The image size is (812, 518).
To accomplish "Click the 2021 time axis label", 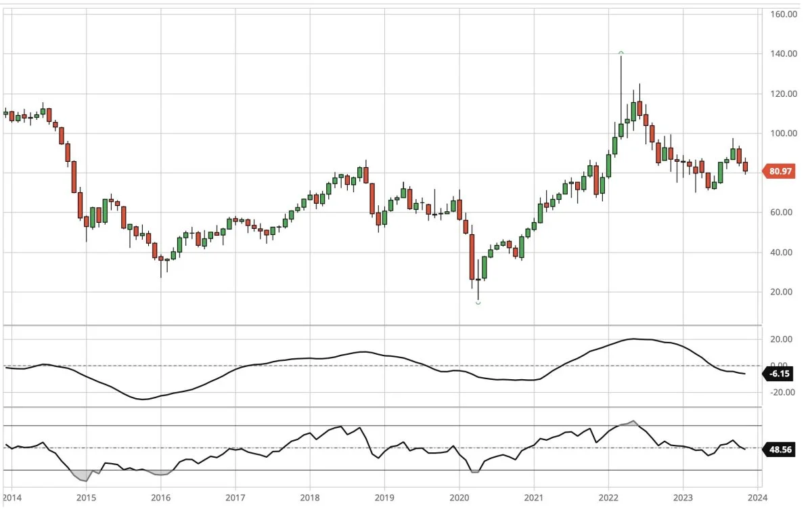I will (x=533, y=498).
